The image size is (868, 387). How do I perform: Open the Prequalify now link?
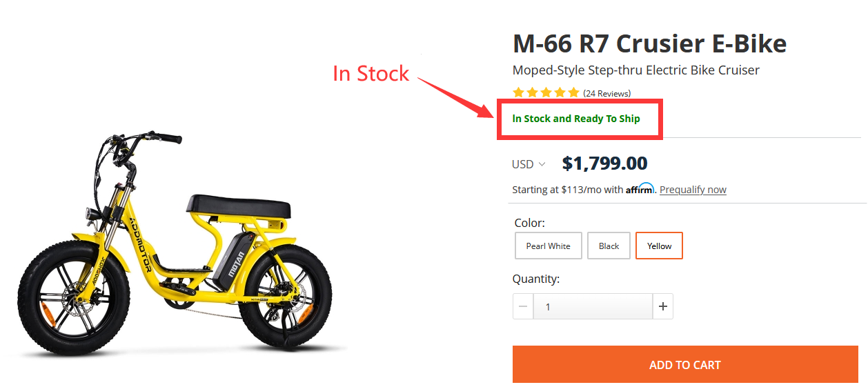point(693,190)
